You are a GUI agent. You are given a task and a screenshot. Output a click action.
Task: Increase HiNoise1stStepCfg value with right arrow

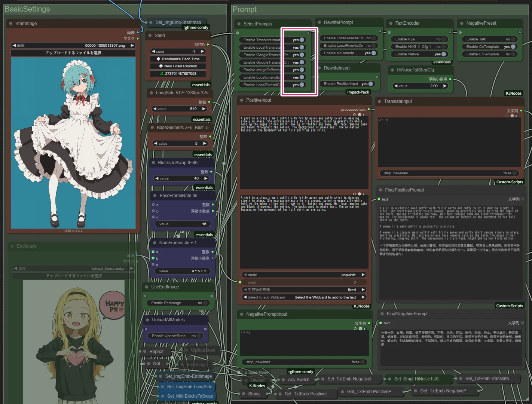(x=445, y=86)
